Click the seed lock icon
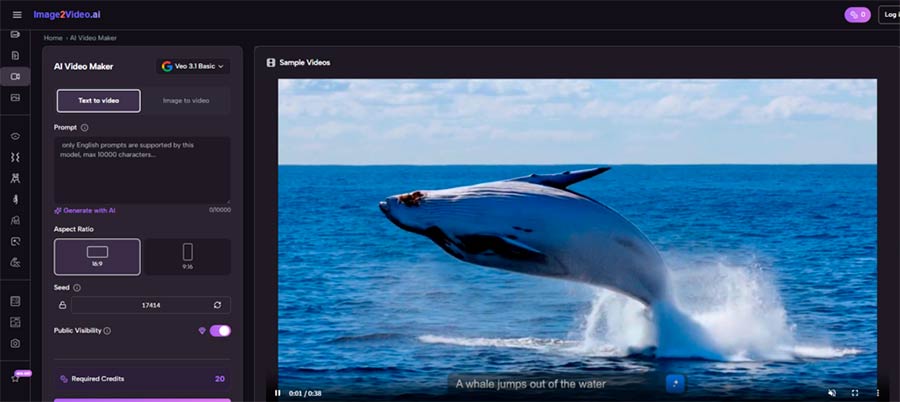Screen dimensions: 900x402 pos(62,305)
